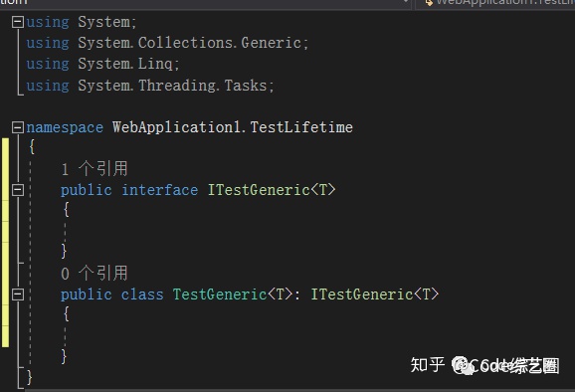Image resolution: width=575 pixels, height=392 pixels.
Task: Click the 'class' keyword
Action: (142, 294)
